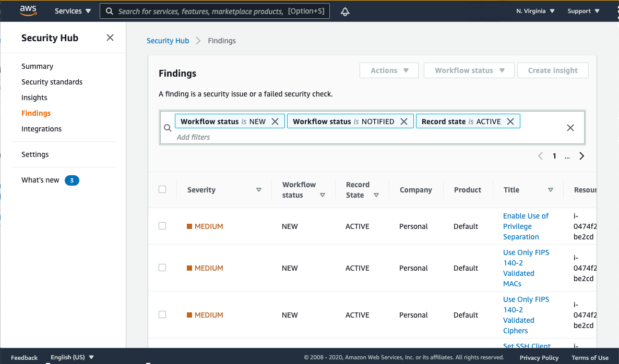Image resolution: width=619 pixels, height=364 pixels.
Task: Click the previous page arrow
Action: 540,155
